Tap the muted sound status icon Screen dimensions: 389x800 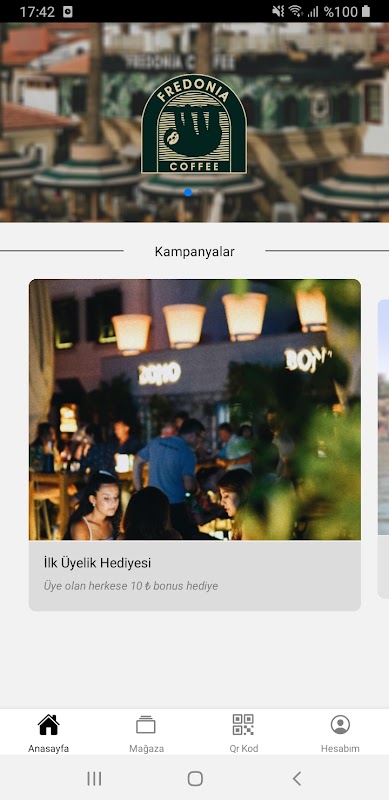(278, 11)
